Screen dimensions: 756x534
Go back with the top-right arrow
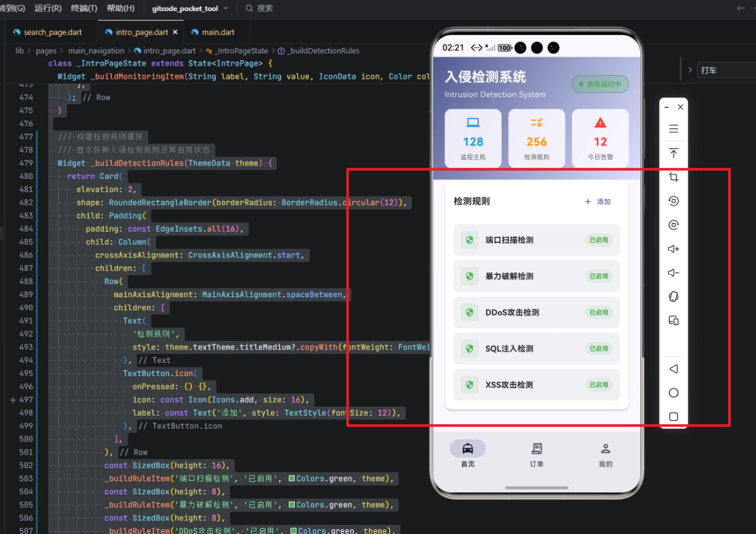tap(740, 8)
